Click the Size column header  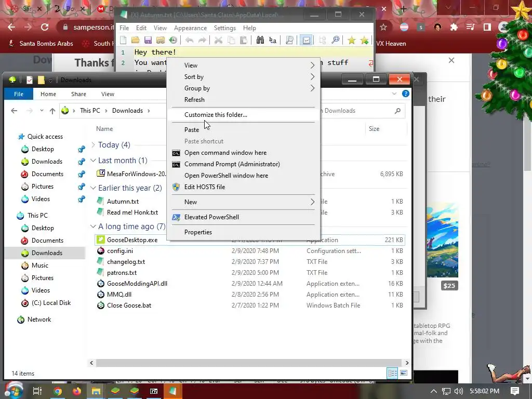tap(374, 129)
